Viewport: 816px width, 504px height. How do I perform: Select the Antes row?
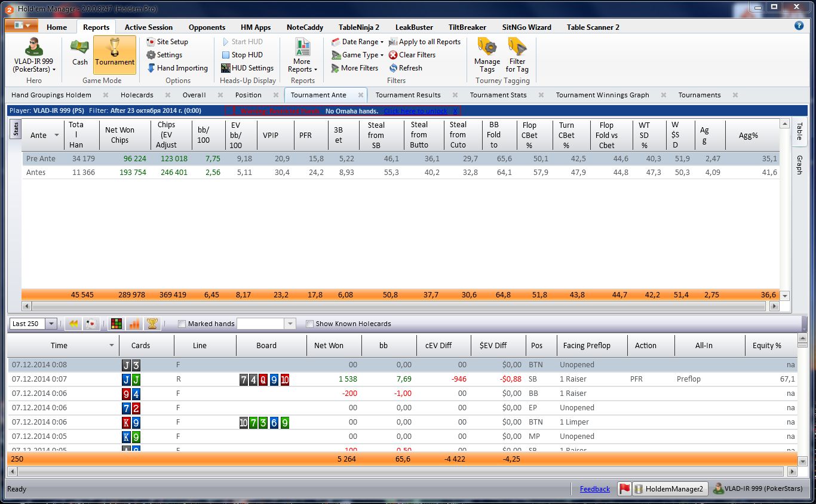click(x=400, y=173)
